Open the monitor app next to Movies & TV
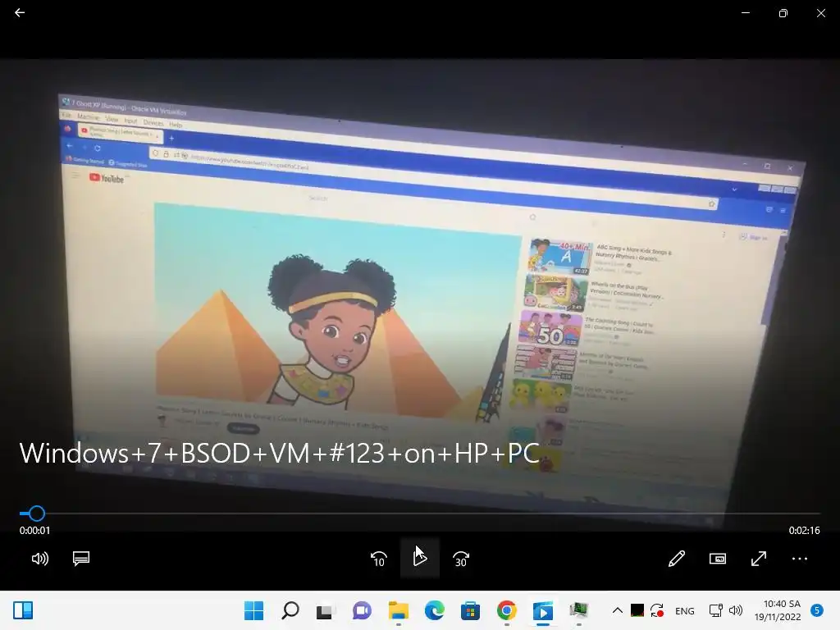Image resolution: width=840 pixels, height=630 pixels. [578, 609]
